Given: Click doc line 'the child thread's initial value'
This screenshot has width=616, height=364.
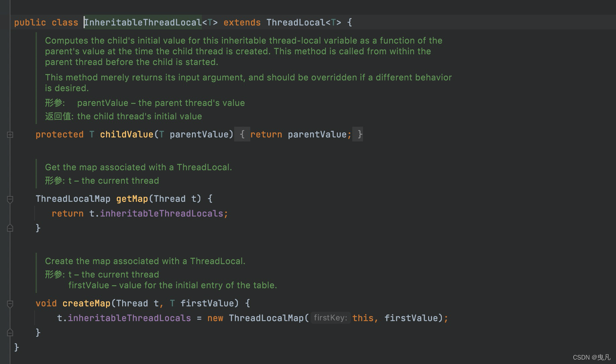Looking at the screenshot, I should click(140, 116).
